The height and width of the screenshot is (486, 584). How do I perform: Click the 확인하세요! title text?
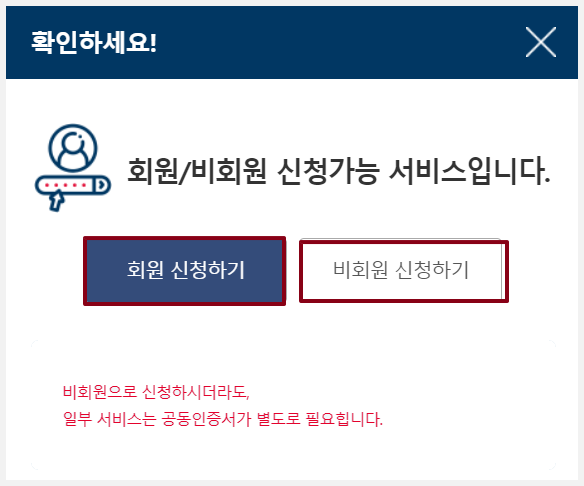click(94, 42)
